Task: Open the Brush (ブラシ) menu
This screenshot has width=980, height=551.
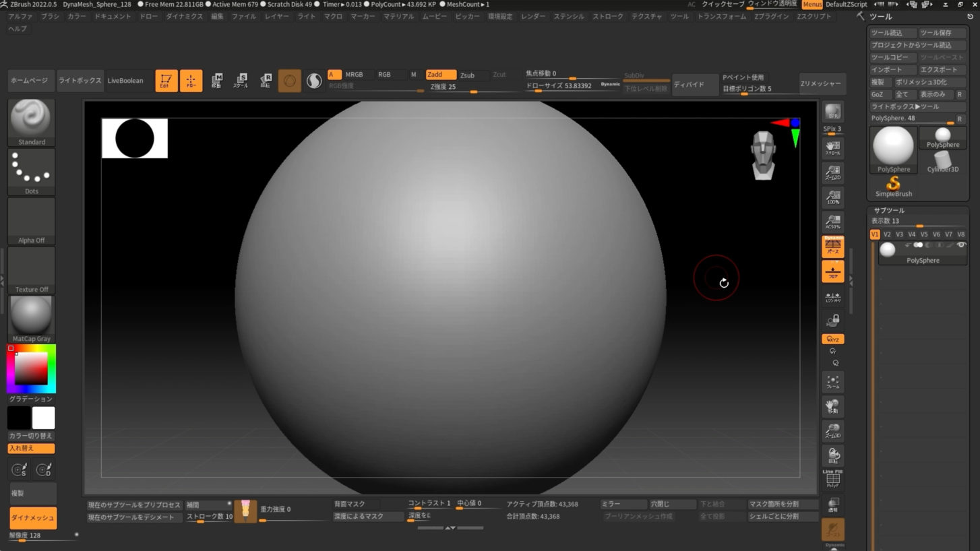Action: [50, 16]
